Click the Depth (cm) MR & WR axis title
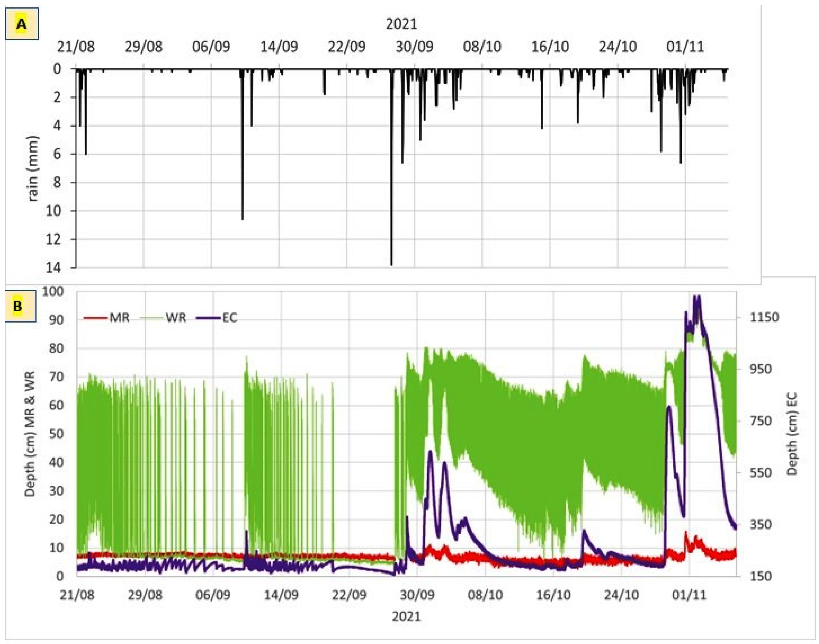 30,434
